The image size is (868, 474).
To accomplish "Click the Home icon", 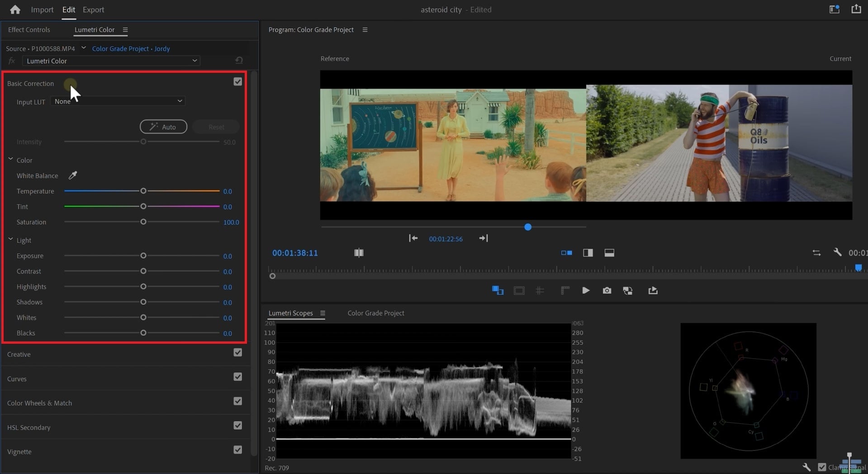I will pos(15,9).
